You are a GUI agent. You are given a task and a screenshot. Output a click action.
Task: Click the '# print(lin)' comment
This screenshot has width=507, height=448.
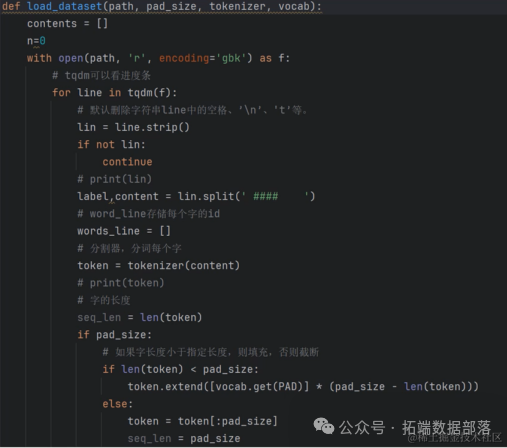114,179
